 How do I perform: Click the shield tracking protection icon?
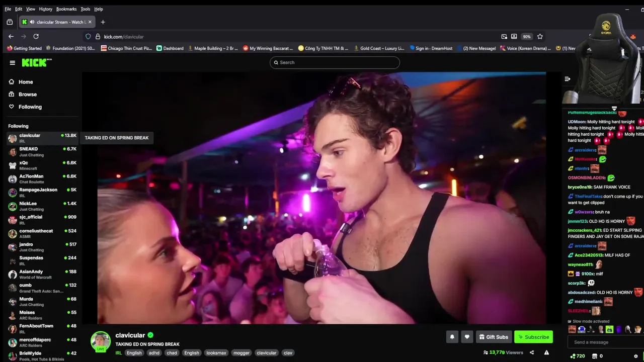[88, 37]
